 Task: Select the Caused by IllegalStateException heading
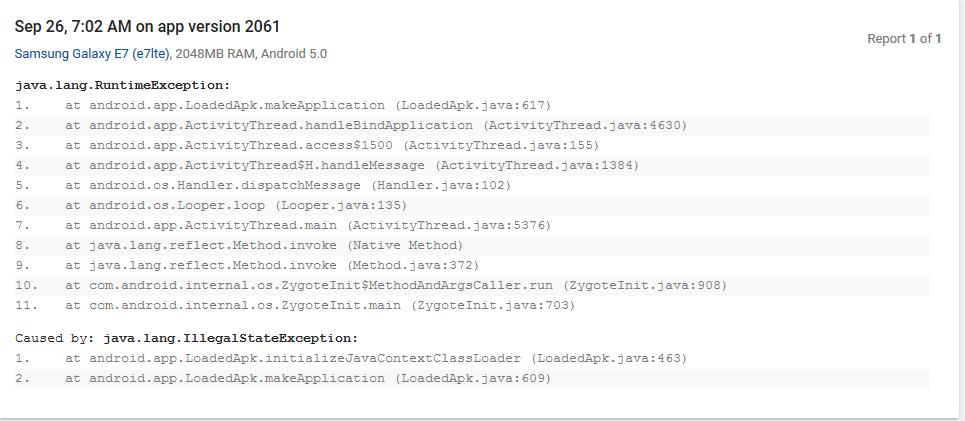click(187, 338)
